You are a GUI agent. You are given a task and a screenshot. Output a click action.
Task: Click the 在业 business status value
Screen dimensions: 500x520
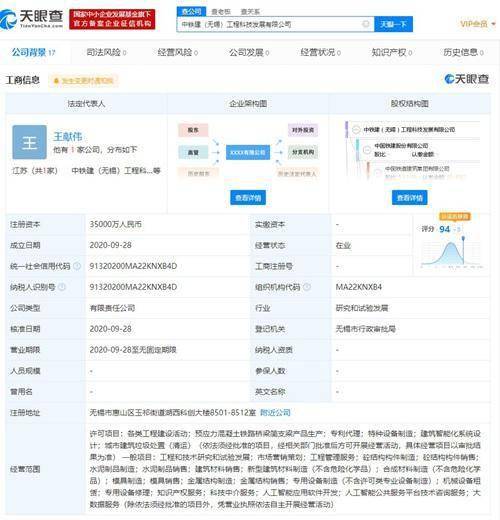(343, 245)
